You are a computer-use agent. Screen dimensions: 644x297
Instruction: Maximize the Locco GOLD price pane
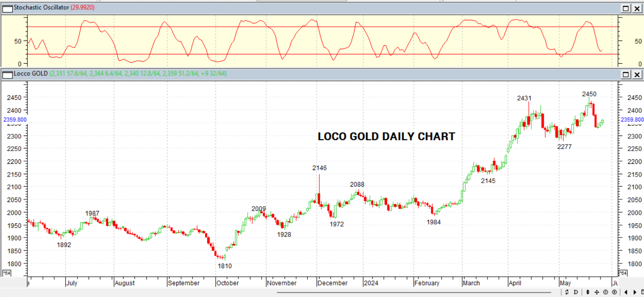point(626,74)
